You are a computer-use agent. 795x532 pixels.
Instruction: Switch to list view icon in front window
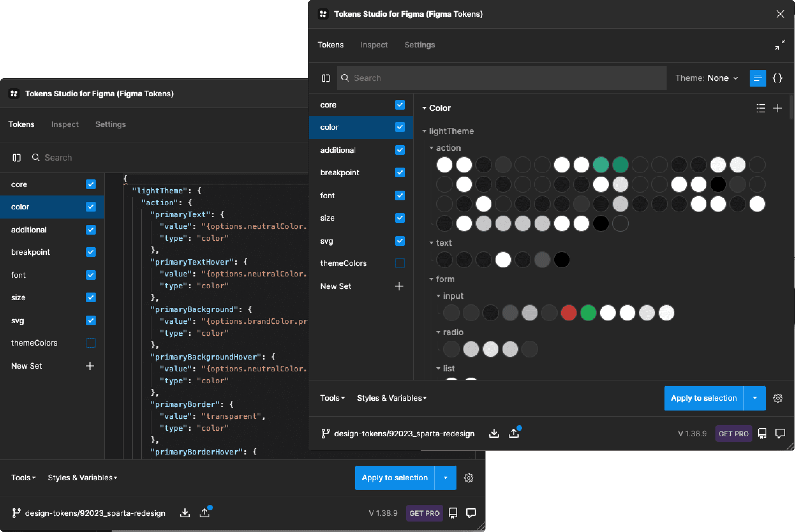pos(758,78)
